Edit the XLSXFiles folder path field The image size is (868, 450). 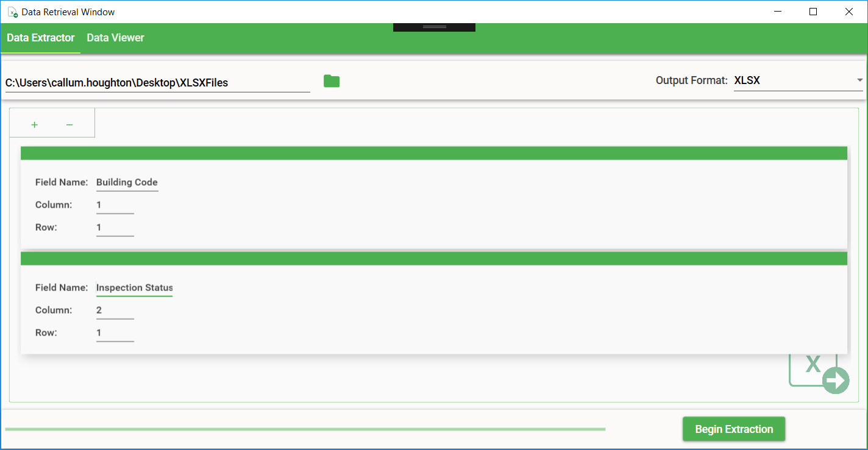click(157, 83)
